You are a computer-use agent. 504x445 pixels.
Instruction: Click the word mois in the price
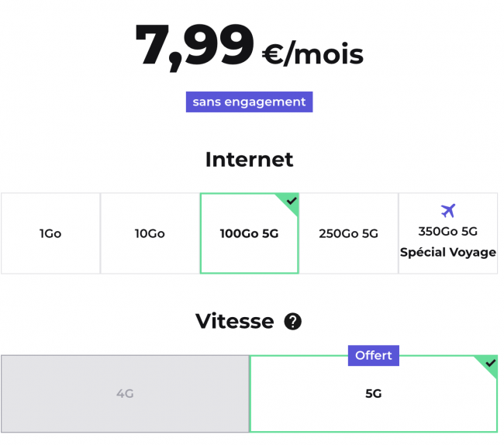pos(328,53)
